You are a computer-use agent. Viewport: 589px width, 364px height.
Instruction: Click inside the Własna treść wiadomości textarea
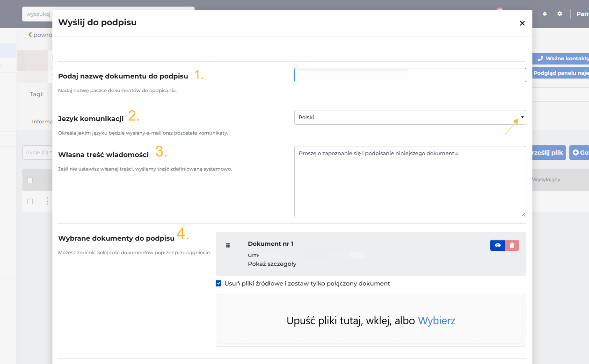[410, 181]
